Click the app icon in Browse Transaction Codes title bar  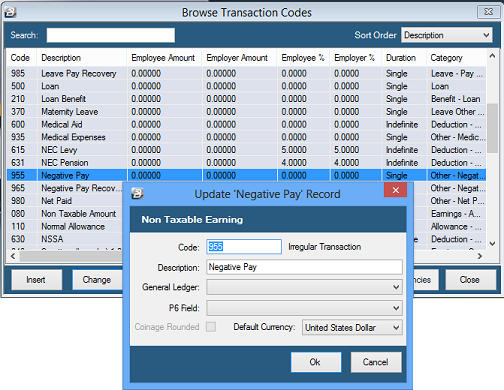click(11, 12)
